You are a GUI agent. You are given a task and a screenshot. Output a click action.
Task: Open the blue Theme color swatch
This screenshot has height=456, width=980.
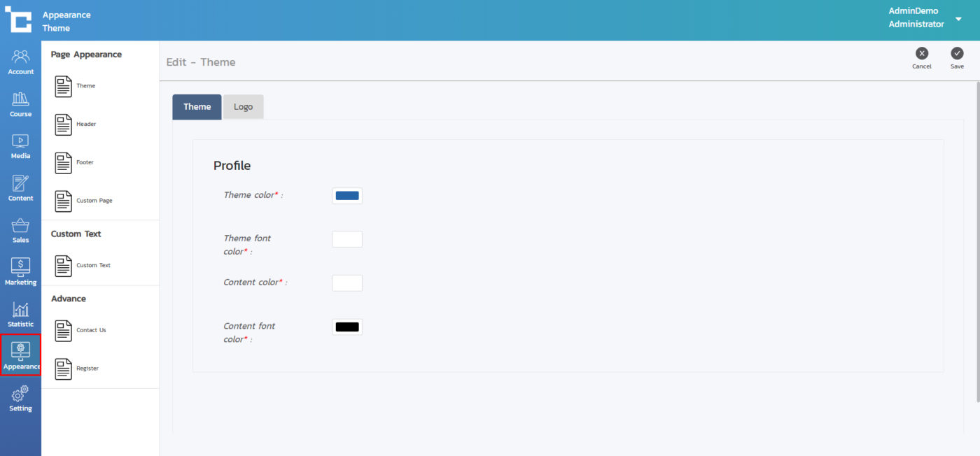[347, 196]
